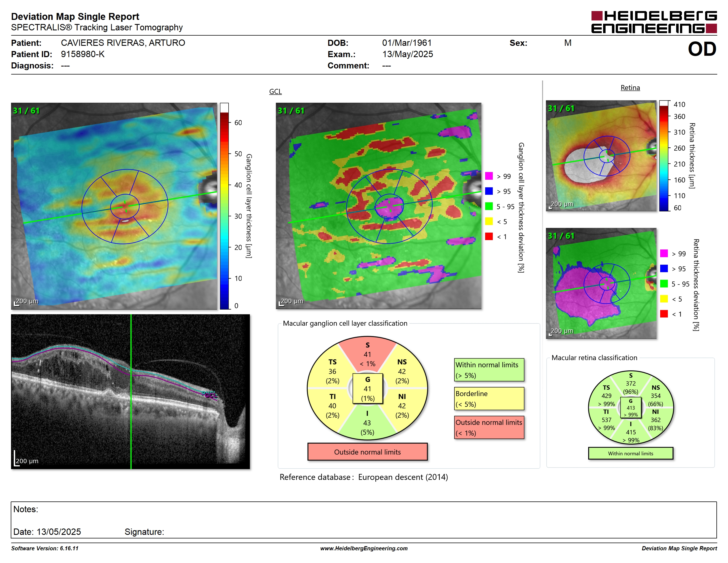This screenshot has height=563, width=728.
Task: Click Reference database European descent text
Action: click(364, 477)
